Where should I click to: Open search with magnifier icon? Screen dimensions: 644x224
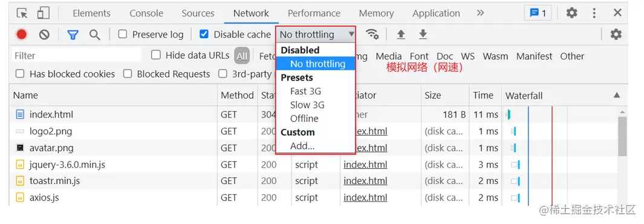(x=95, y=35)
